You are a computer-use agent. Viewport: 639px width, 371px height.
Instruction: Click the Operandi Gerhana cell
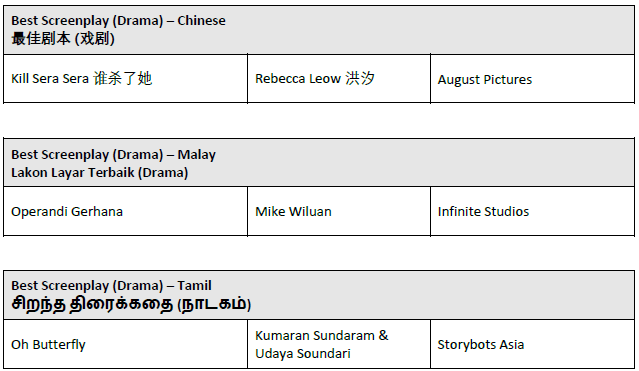point(125,211)
